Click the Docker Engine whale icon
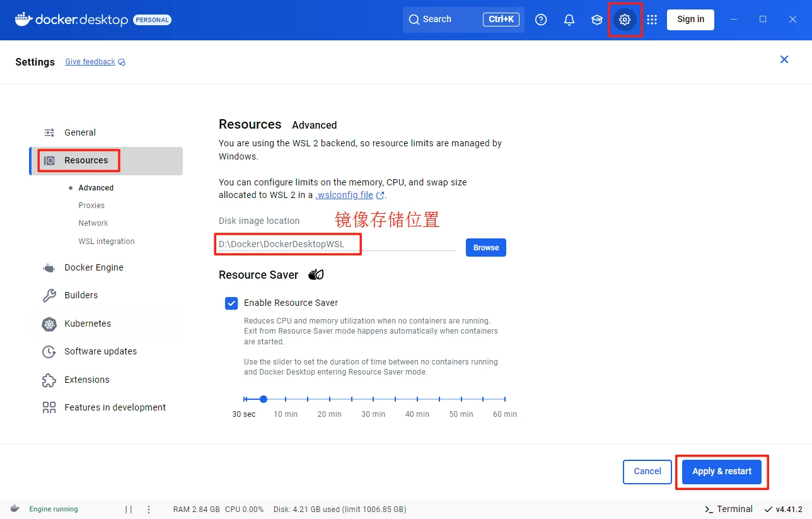The width and height of the screenshot is (812, 519). click(x=49, y=268)
